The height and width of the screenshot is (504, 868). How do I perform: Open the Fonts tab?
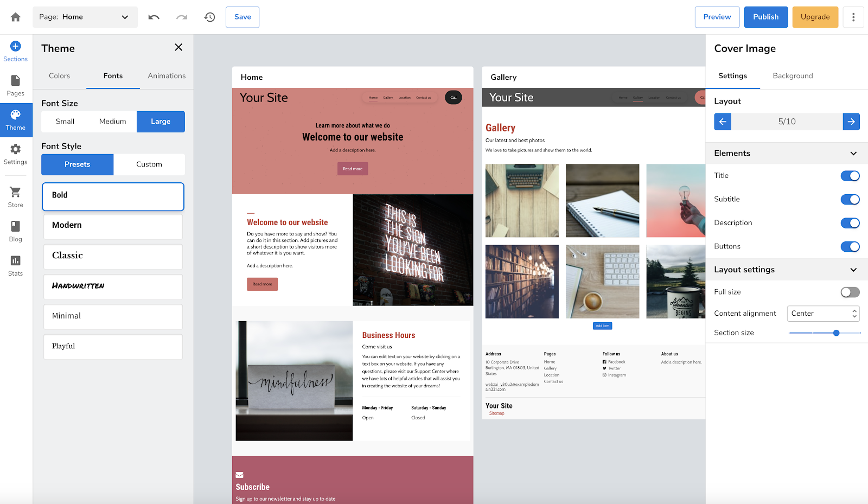pos(113,76)
